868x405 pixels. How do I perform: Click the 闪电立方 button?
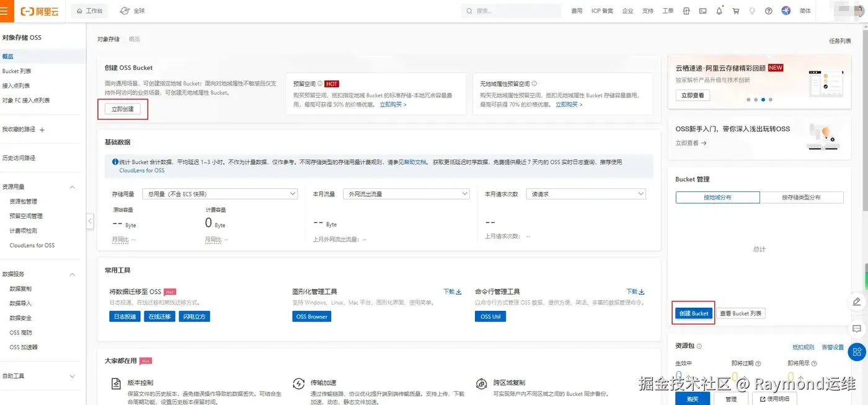pyautogui.click(x=195, y=316)
